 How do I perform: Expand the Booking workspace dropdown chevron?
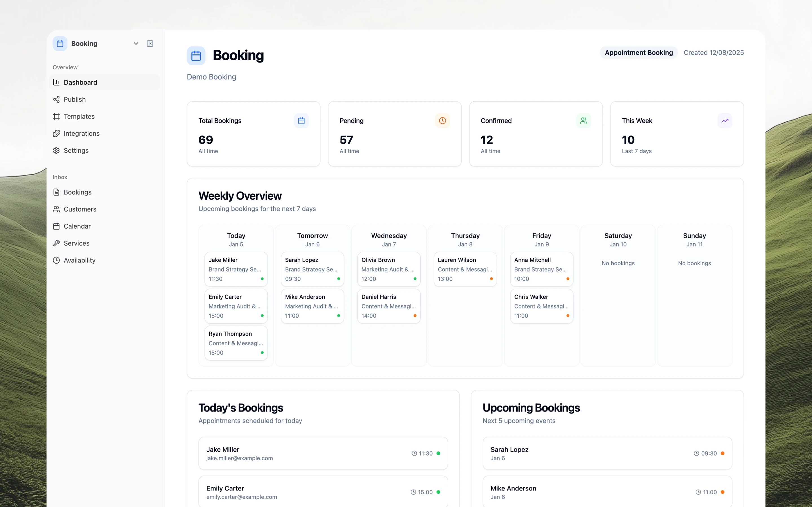coord(136,44)
